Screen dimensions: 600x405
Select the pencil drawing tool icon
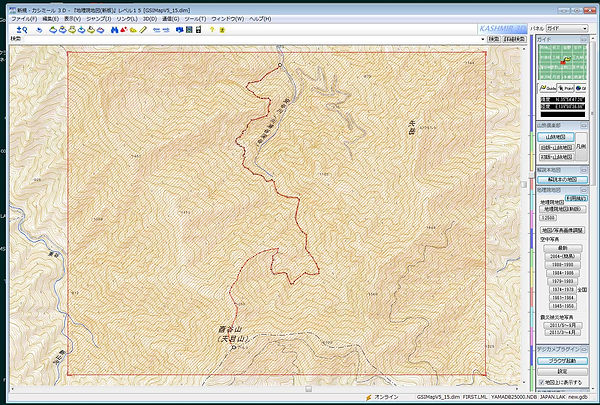(143, 30)
